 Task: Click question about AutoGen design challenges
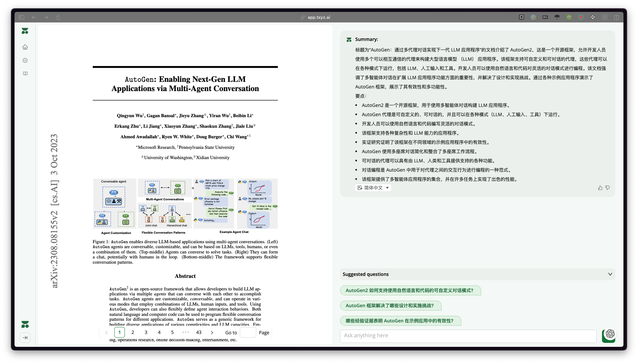[x=390, y=306]
